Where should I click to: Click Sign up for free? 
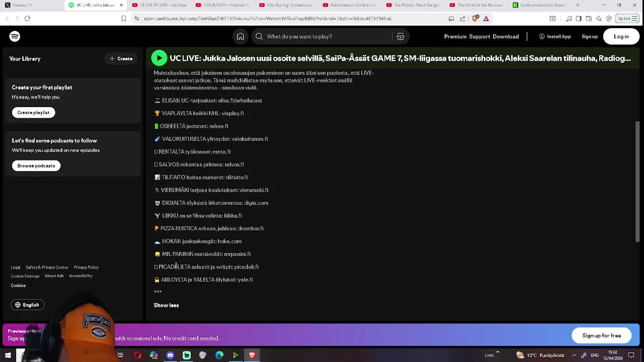tap(602, 336)
